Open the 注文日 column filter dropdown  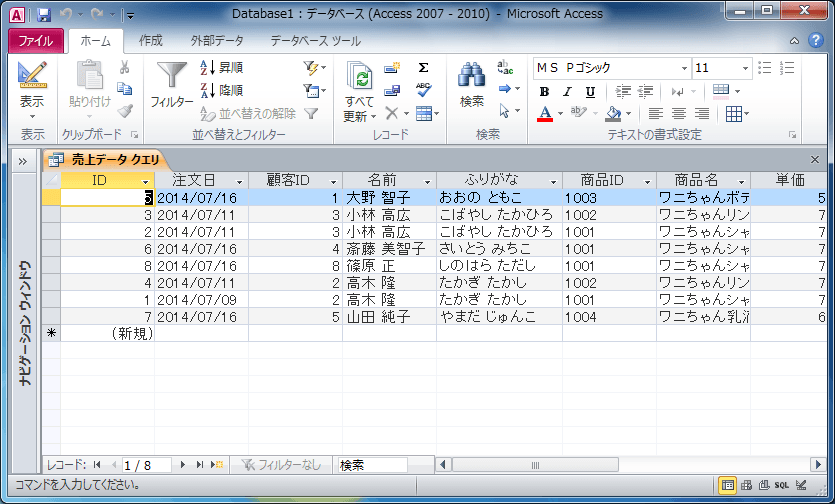[x=240, y=182]
